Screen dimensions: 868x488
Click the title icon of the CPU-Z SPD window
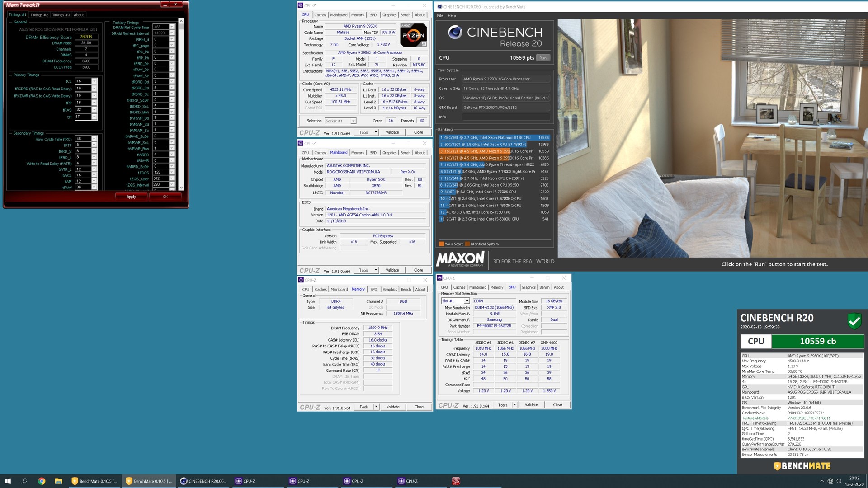click(440, 278)
